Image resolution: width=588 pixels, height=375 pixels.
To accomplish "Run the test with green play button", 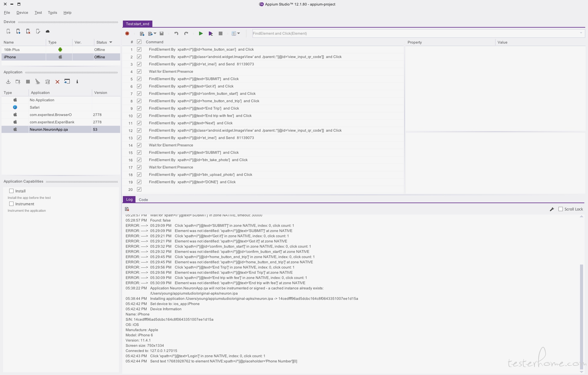I will point(201,33).
